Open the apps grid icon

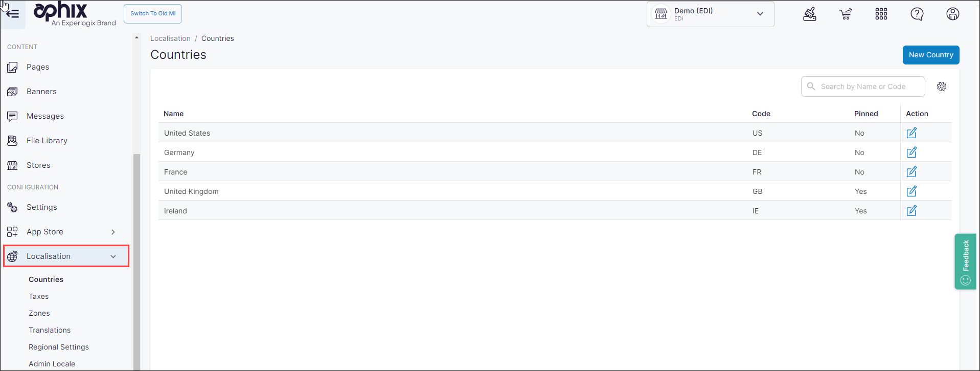tap(881, 14)
